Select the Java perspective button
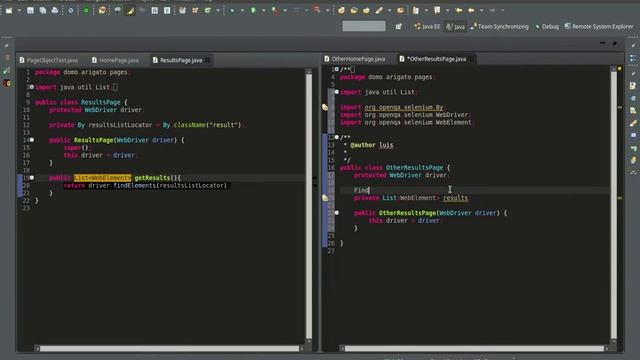This screenshot has width=640, height=360. click(x=456, y=27)
